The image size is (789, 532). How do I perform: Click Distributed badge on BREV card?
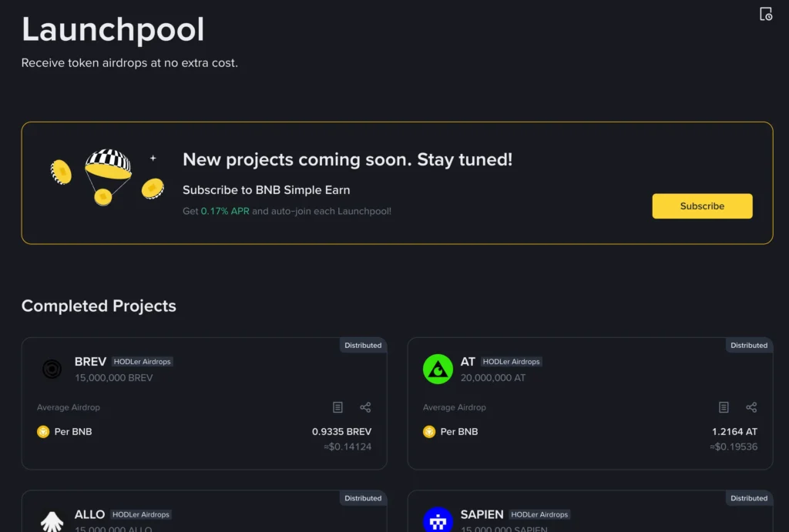coord(363,346)
